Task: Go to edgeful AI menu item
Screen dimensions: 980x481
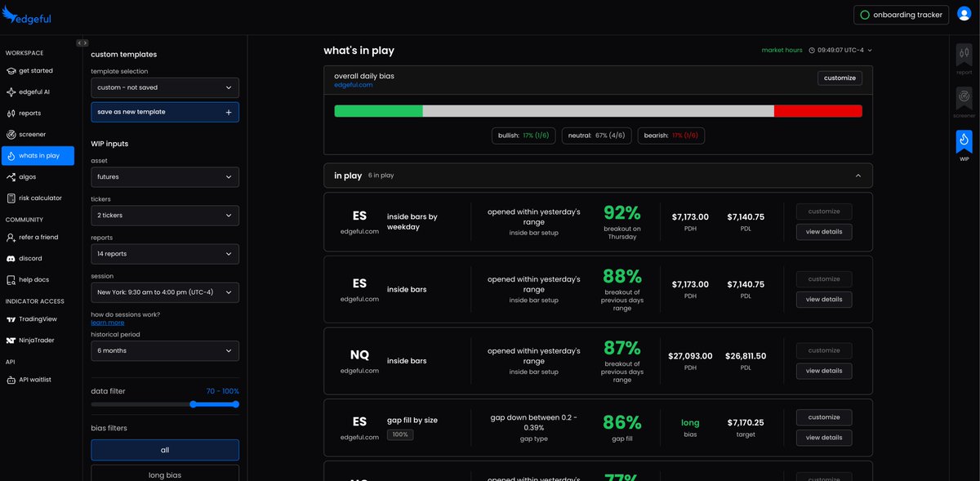Action: click(37, 92)
